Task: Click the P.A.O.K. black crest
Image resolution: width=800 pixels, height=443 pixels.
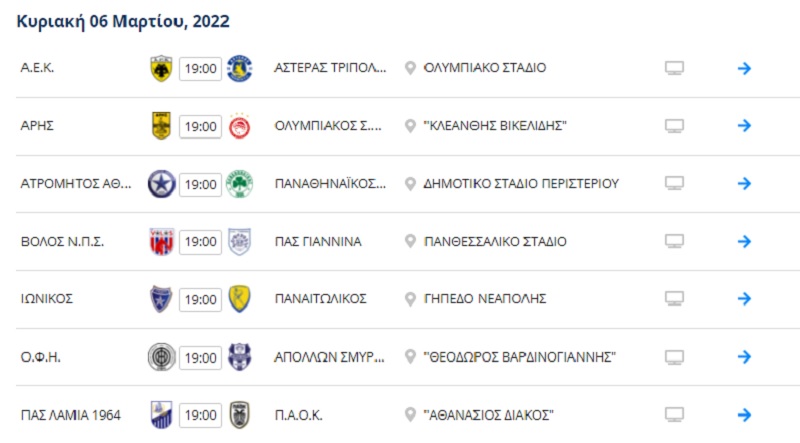Action: [239, 414]
